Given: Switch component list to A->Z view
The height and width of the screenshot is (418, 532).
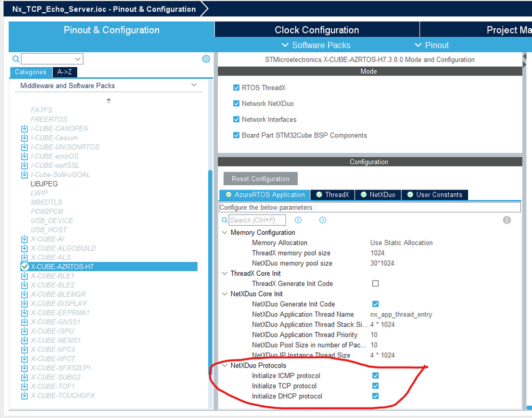Looking at the screenshot, I should (64, 72).
